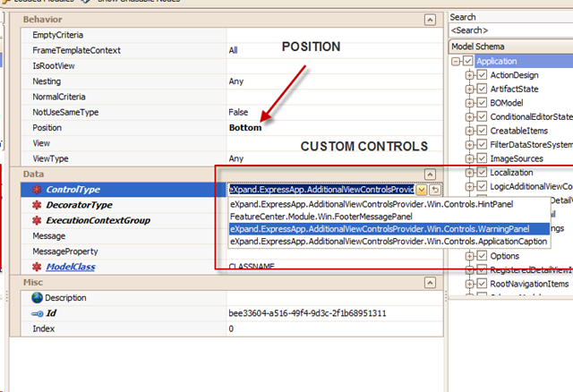Screen dimensions: 573x392
Task: Open the ControlType dropdown arrow
Action: point(422,190)
